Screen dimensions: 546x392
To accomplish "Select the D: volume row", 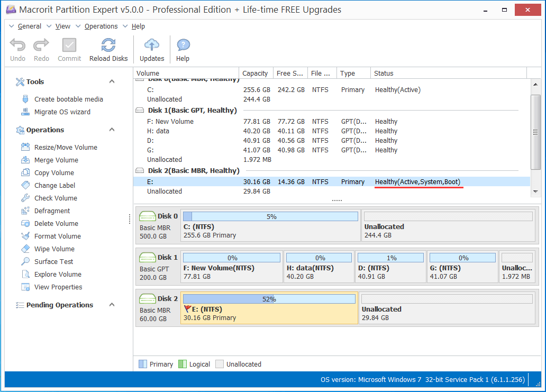I will [332, 140].
